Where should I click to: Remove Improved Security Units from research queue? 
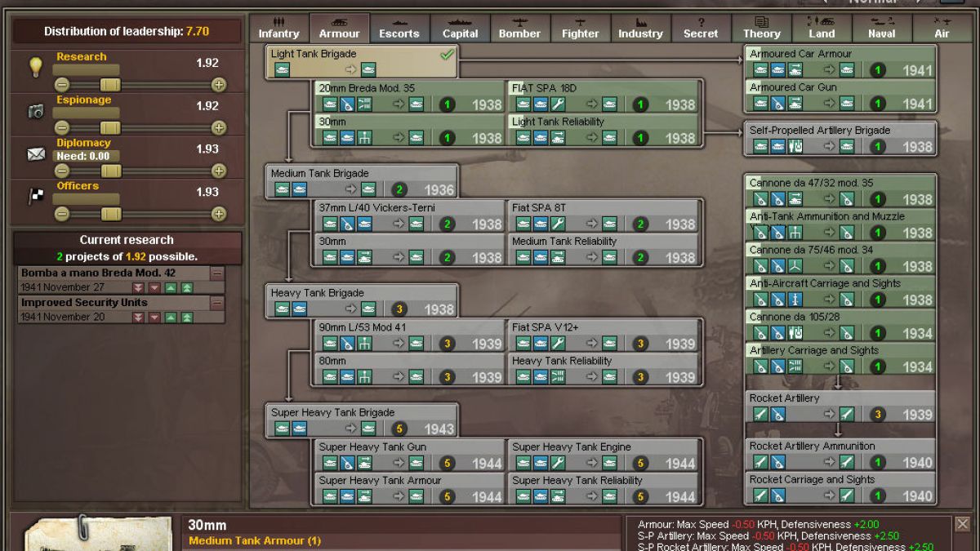tap(217, 304)
